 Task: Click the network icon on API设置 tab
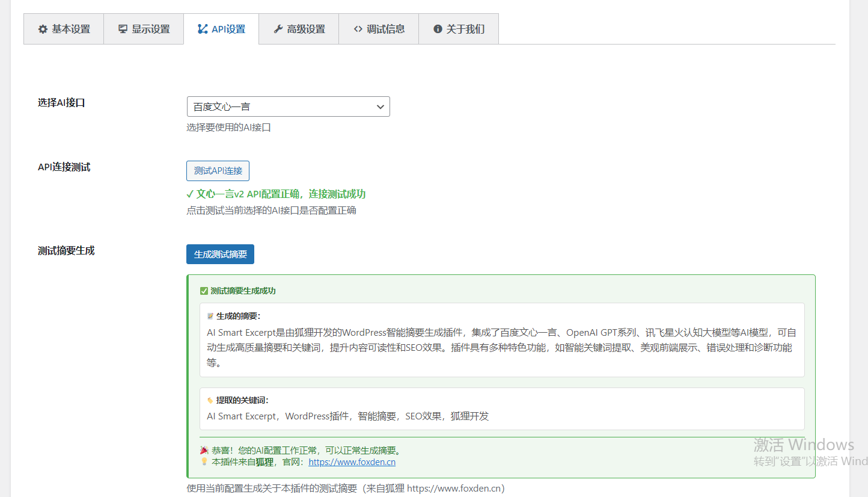pos(202,29)
